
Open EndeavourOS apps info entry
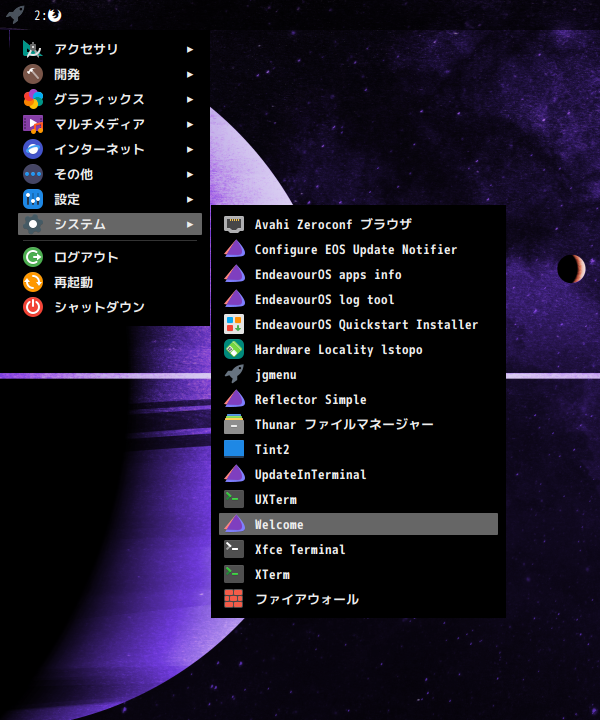(358, 274)
